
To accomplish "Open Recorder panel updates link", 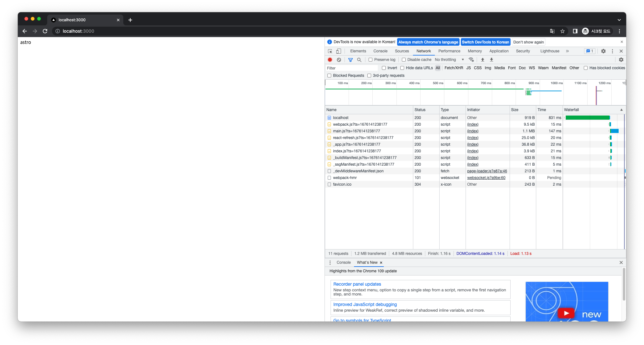I will point(357,284).
